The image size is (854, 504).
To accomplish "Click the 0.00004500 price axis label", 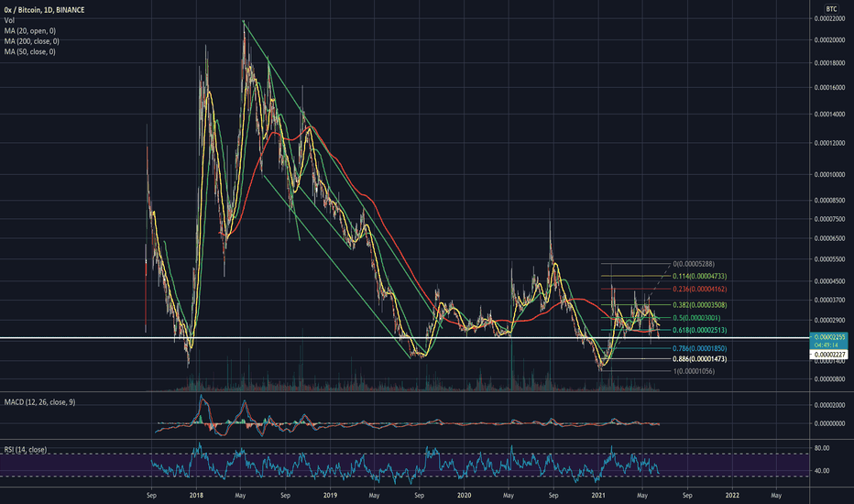I will (x=830, y=281).
